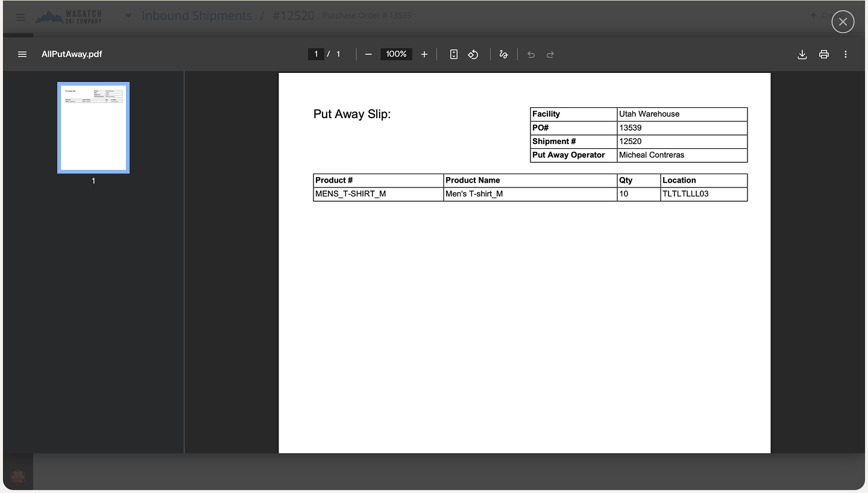Click the zoom in plus button
The height and width of the screenshot is (493, 868).
[x=424, y=54]
